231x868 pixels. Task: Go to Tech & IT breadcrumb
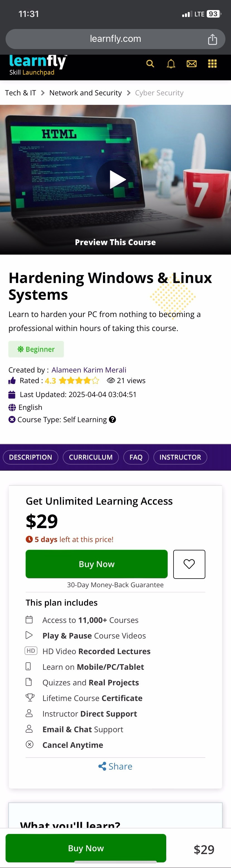tap(21, 93)
